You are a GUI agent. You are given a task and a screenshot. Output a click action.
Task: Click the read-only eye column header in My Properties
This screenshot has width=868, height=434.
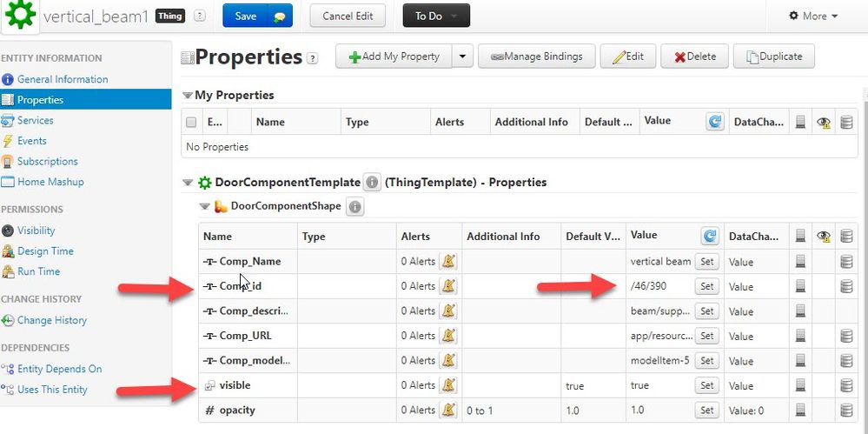point(823,123)
